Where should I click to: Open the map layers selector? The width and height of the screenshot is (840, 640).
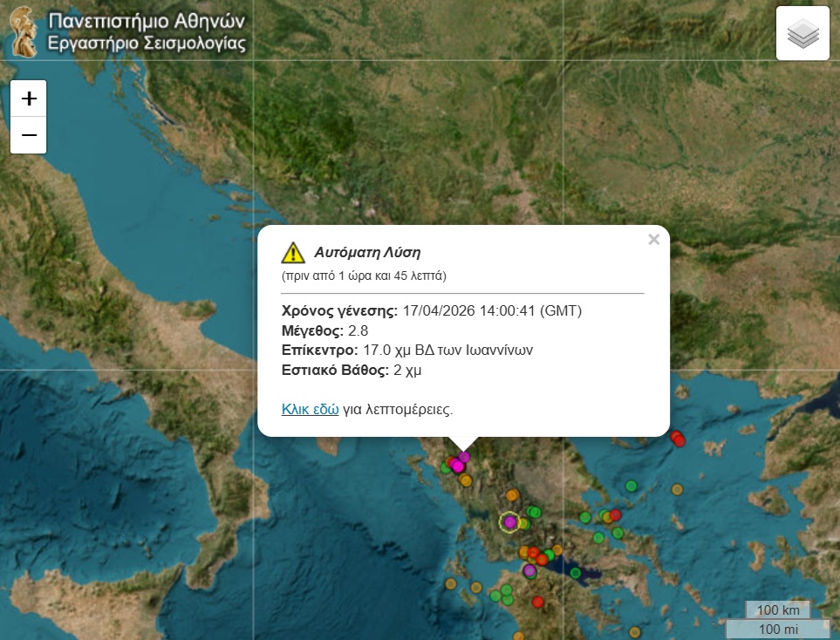coord(802,34)
